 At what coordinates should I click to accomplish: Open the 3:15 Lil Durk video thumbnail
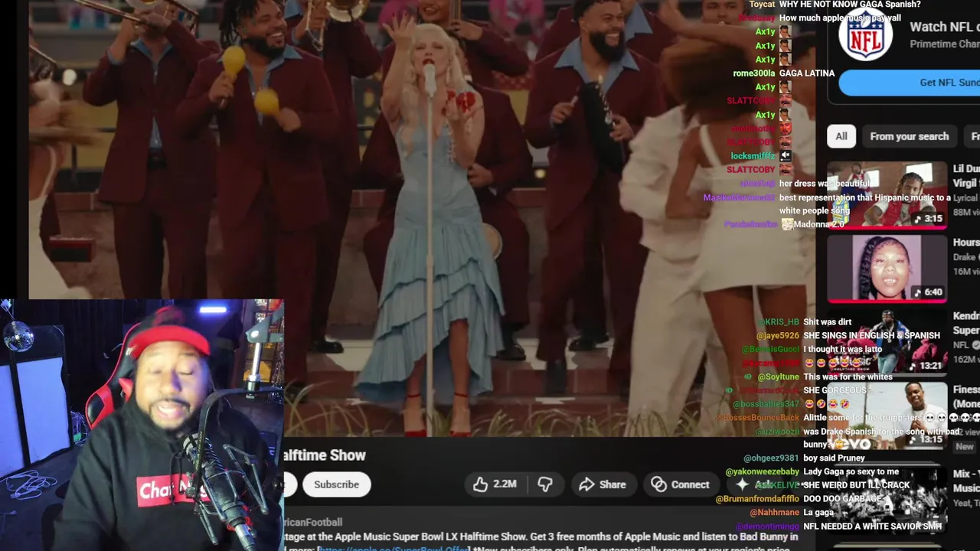tap(887, 194)
